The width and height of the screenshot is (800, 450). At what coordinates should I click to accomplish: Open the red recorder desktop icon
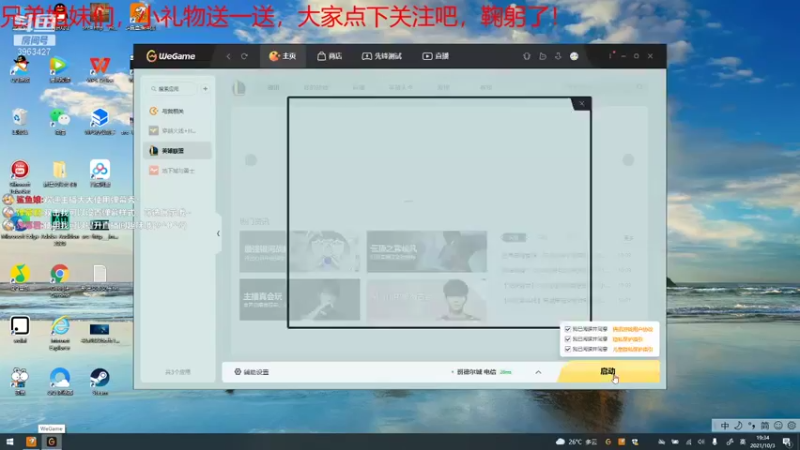pyautogui.click(x=19, y=176)
